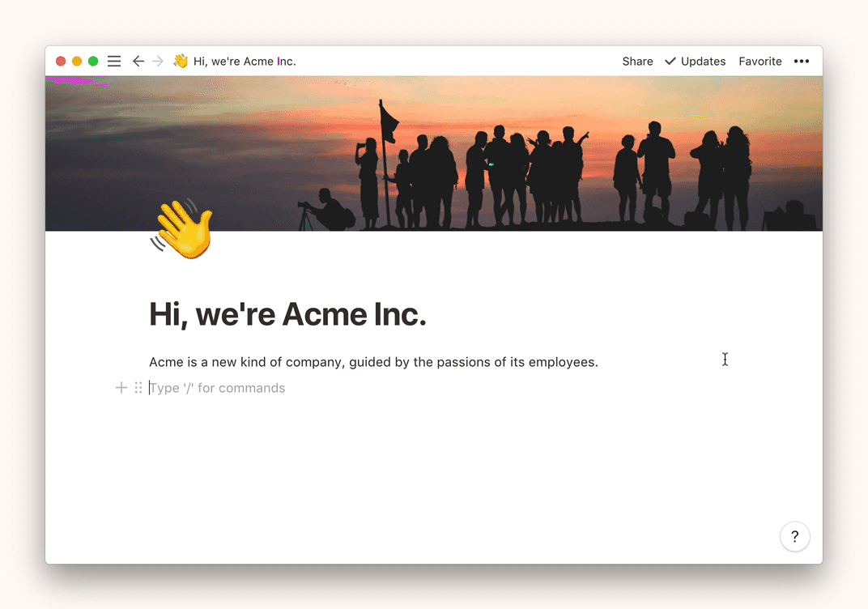Image resolution: width=868 pixels, height=609 pixels.
Task: Open the help question mark button
Action: [794, 536]
